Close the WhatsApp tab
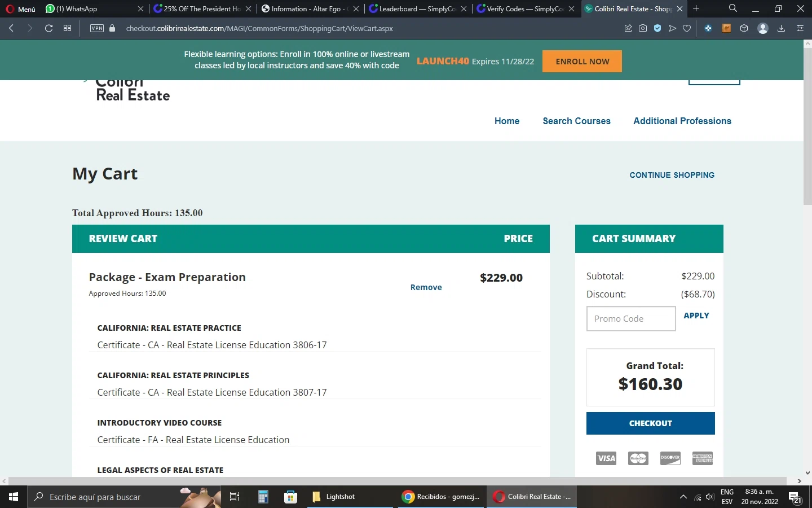 pos(140,8)
